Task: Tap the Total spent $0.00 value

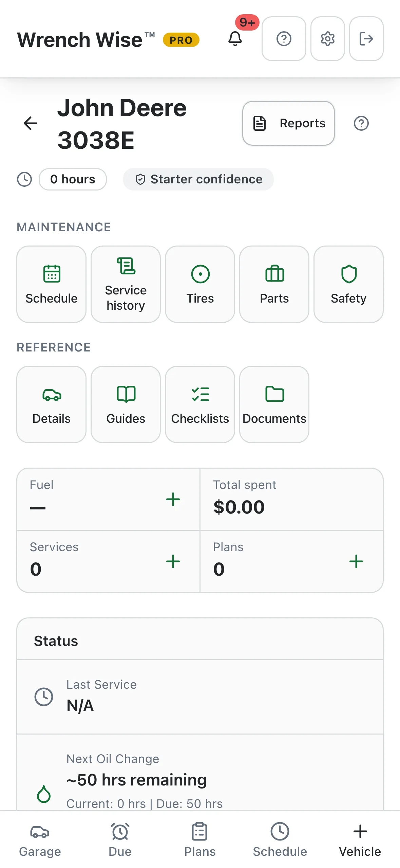Action: [239, 507]
